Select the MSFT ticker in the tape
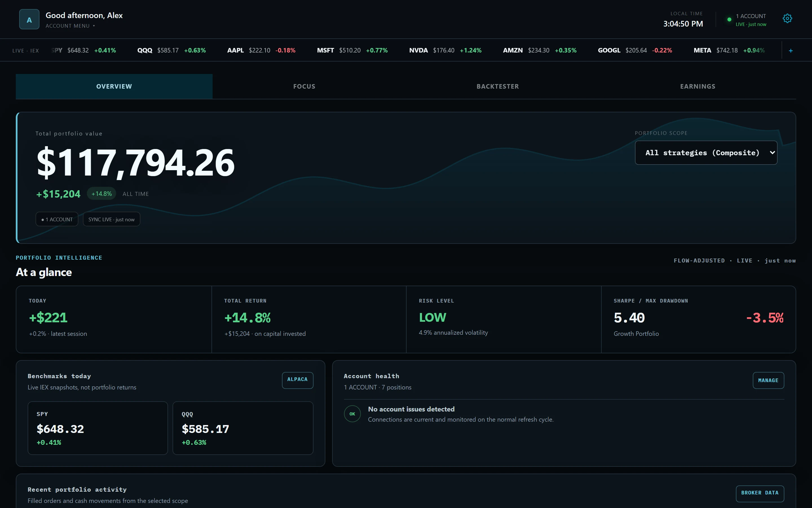Viewport: 812px width, 508px height. coord(352,51)
